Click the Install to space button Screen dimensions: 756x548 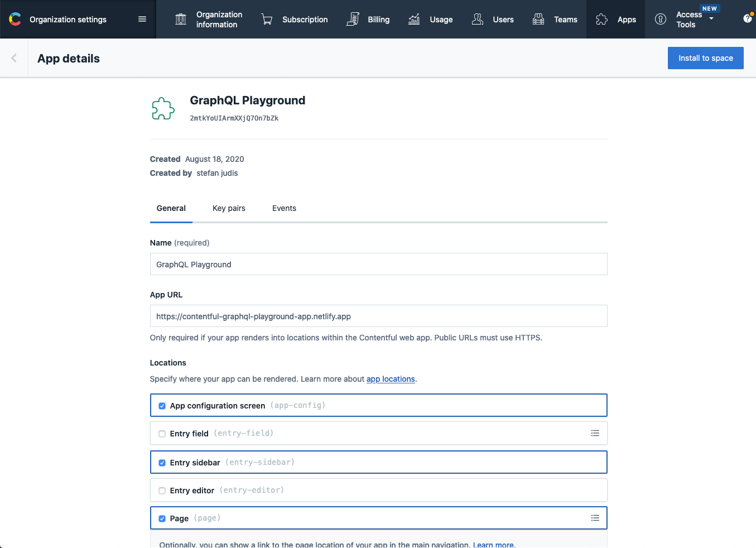pos(706,58)
